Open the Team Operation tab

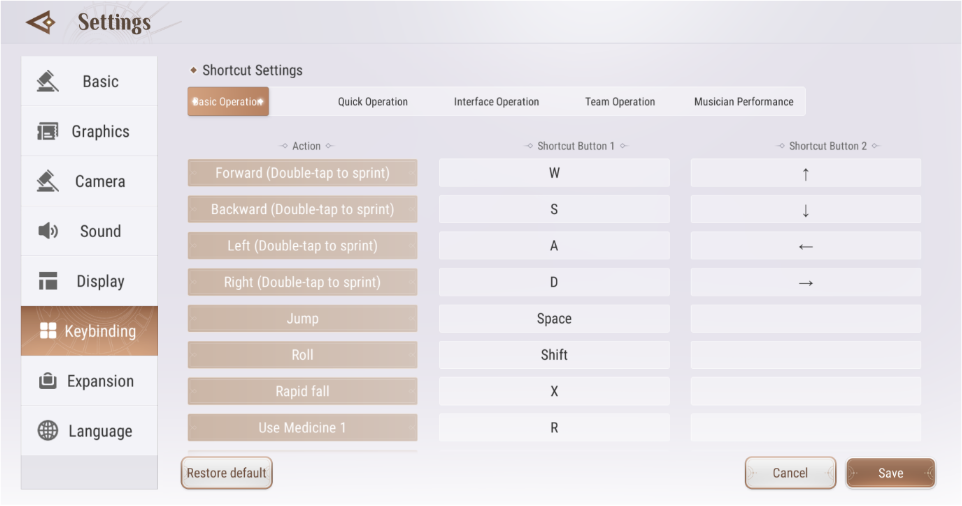(x=620, y=102)
